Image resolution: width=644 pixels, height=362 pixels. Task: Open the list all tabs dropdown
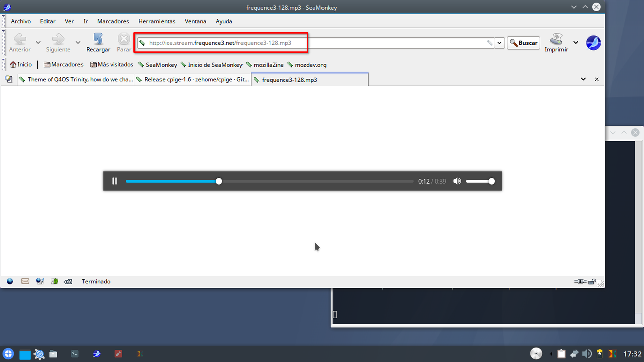click(583, 79)
